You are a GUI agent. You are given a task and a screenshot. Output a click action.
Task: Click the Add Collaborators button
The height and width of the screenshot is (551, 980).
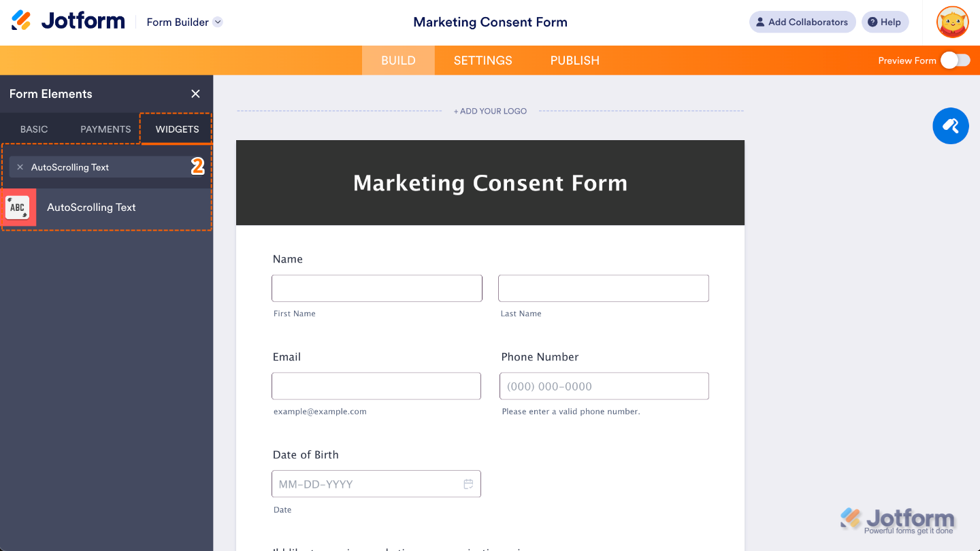tap(802, 22)
